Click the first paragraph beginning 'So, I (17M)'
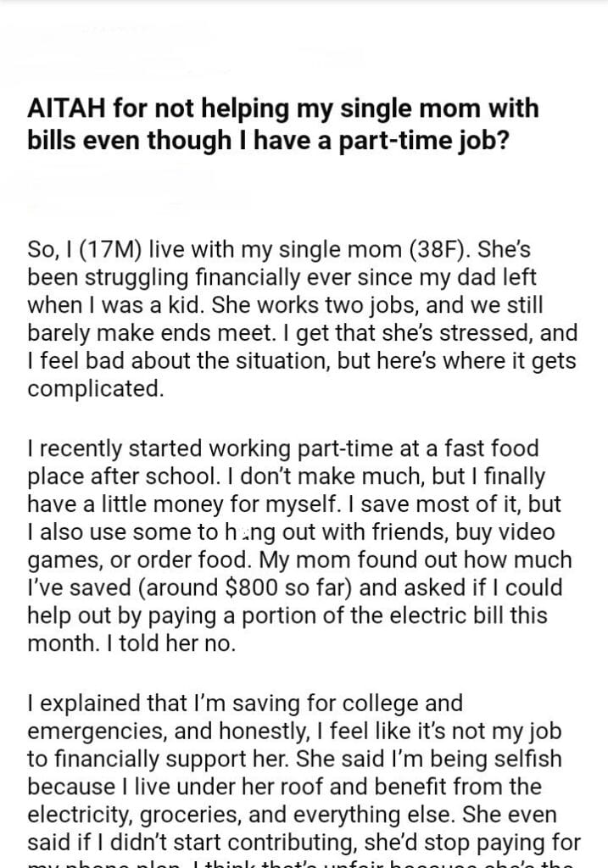 click(x=303, y=320)
